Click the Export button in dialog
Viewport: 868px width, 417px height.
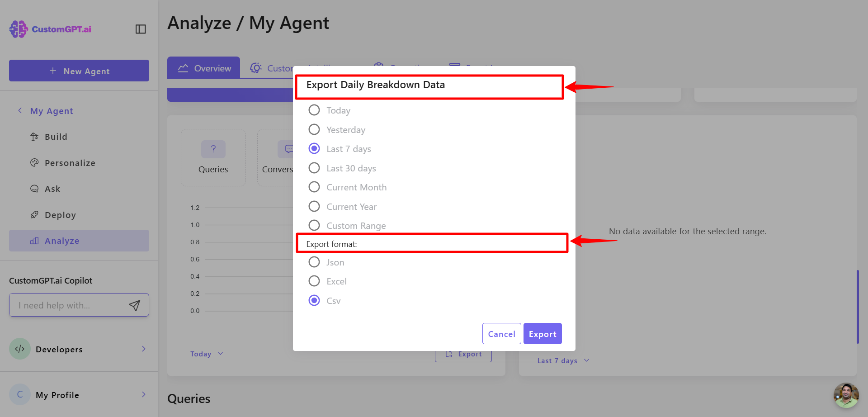click(x=542, y=334)
